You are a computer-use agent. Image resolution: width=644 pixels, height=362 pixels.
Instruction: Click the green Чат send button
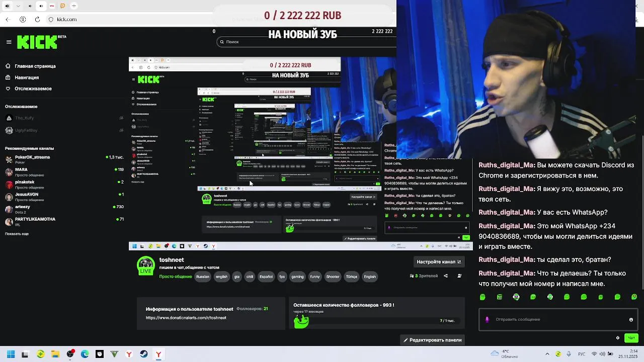[x=631, y=338]
